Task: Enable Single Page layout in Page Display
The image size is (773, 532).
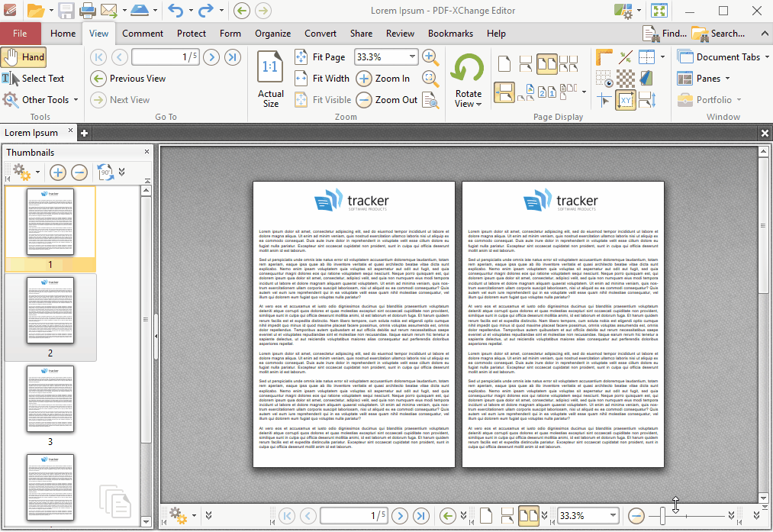Action: click(x=504, y=63)
